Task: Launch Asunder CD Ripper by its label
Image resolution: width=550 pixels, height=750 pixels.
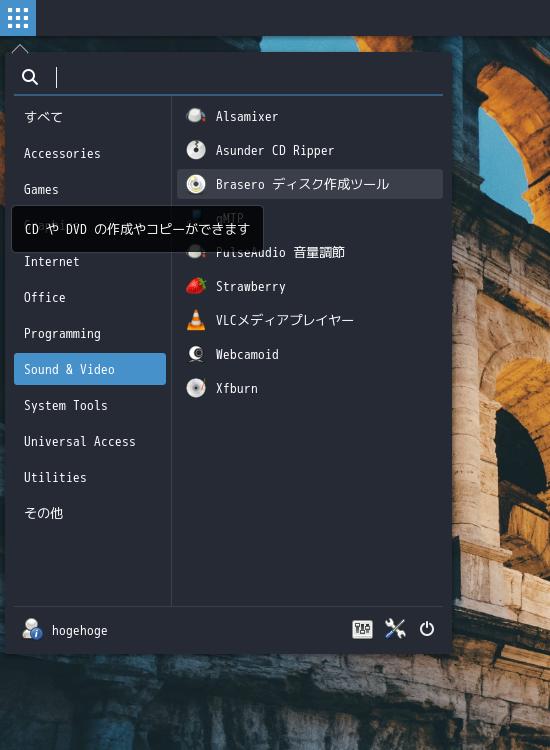Action: point(275,150)
